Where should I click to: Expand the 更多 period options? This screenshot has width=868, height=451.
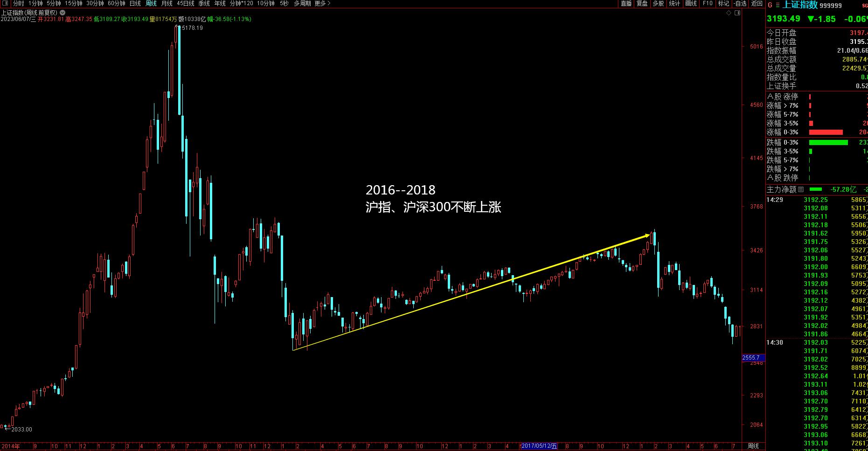click(x=322, y=3)
